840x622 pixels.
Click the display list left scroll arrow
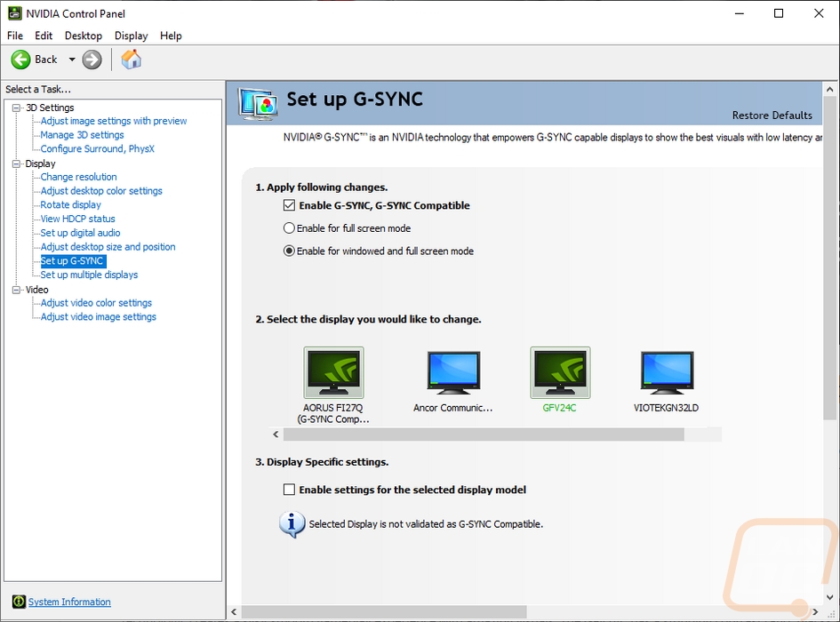[x=276, y=434]
